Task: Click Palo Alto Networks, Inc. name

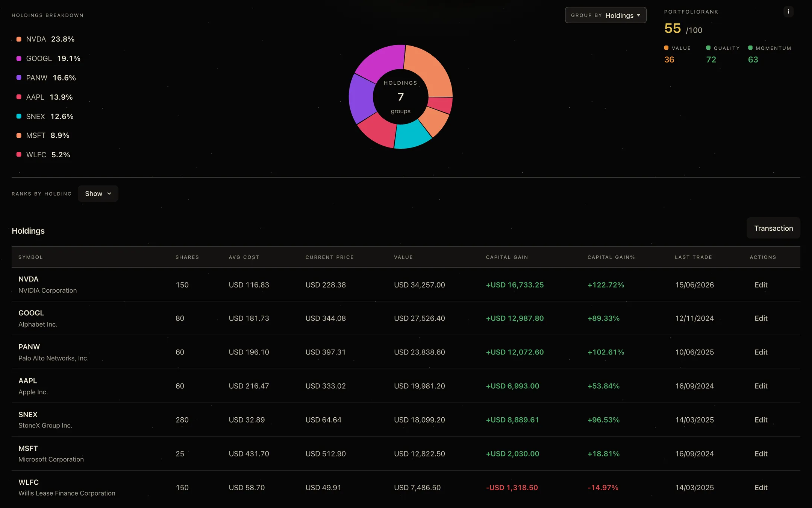Action: (x=53, y=358)
